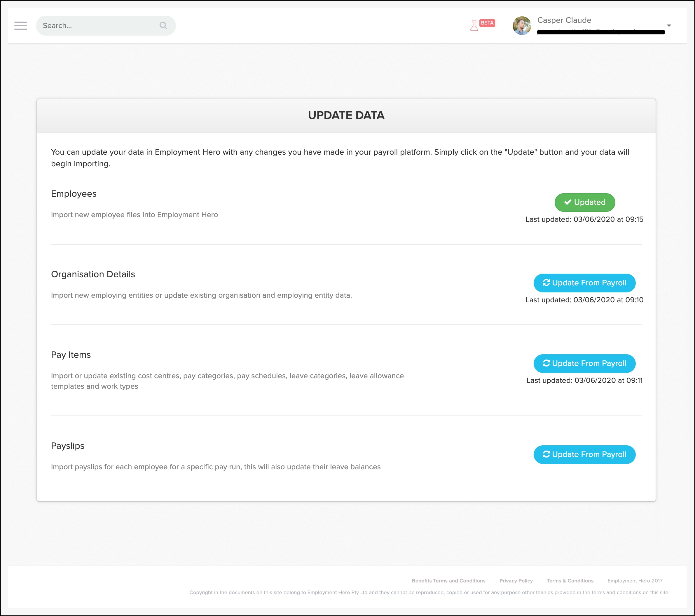Click the green Updated button for Employees
The height and width of the screenshot is (616, 695).
(x=584, y=203)
